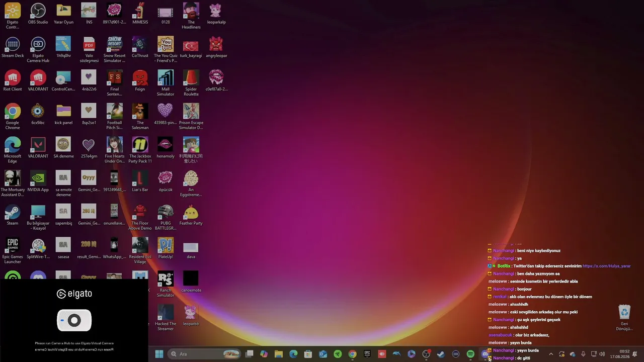Open the Microsoft Edge desktop shortcut
644x362 pixels.
13,150
